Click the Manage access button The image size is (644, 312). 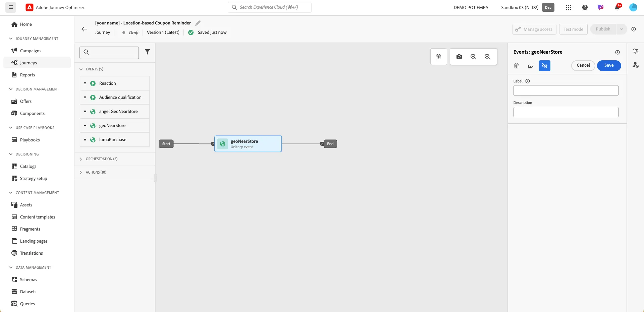tap(534, 29)
